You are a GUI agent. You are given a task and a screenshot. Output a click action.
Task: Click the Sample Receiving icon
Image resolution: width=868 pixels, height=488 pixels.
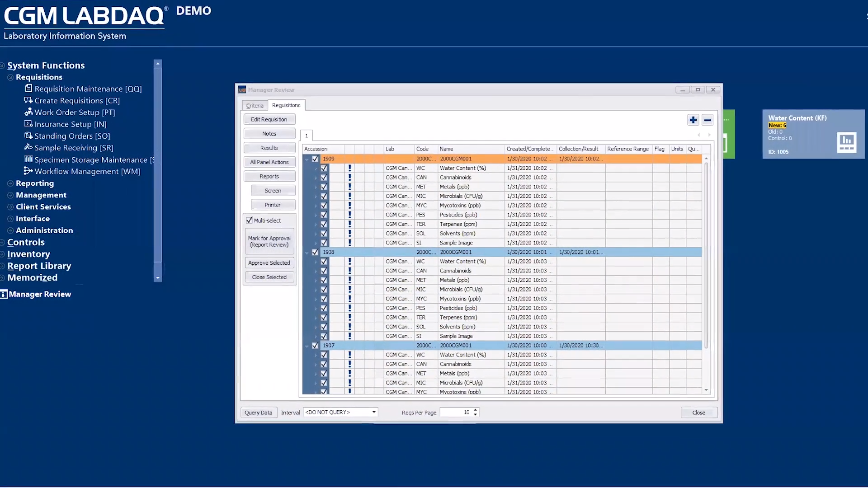(28, 147)
